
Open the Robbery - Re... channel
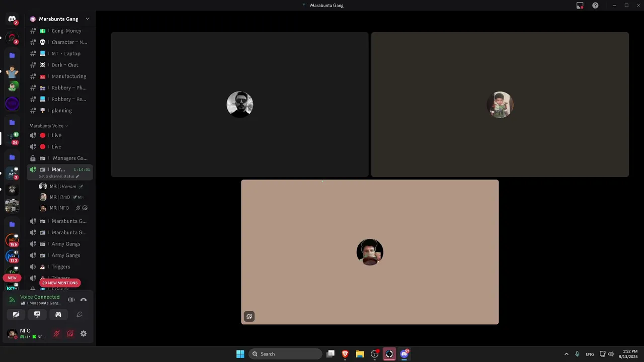(60, 99)
